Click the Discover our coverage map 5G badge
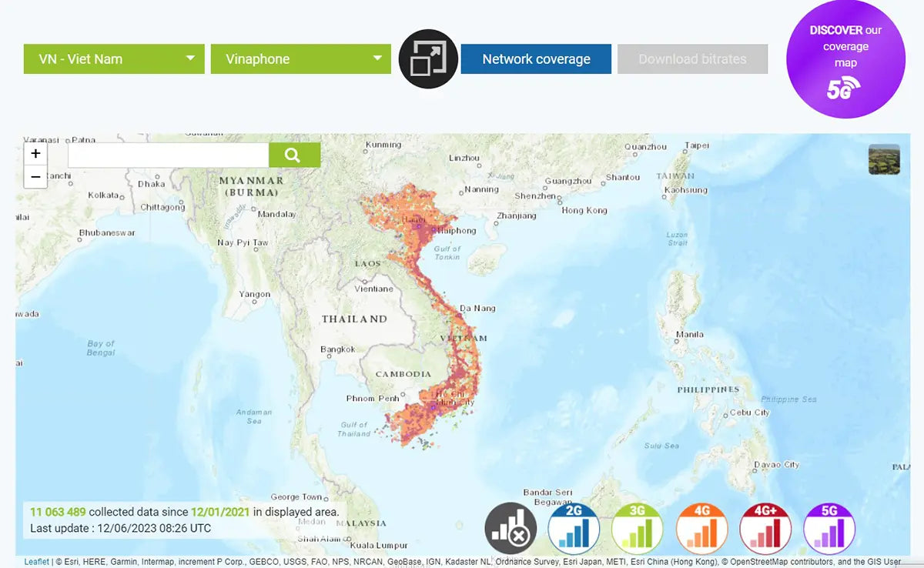This screenshot has width=924, height=568. 845,59
